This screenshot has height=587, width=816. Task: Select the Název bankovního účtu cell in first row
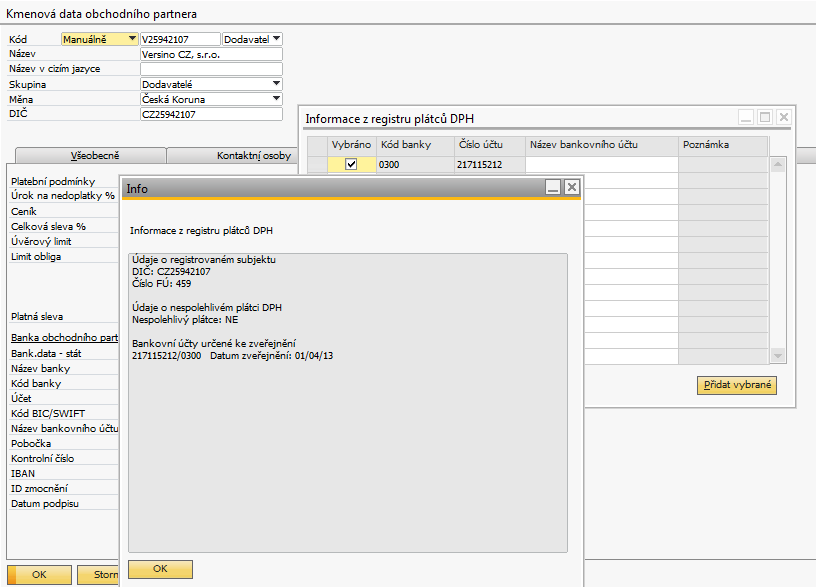coord(601,165)
